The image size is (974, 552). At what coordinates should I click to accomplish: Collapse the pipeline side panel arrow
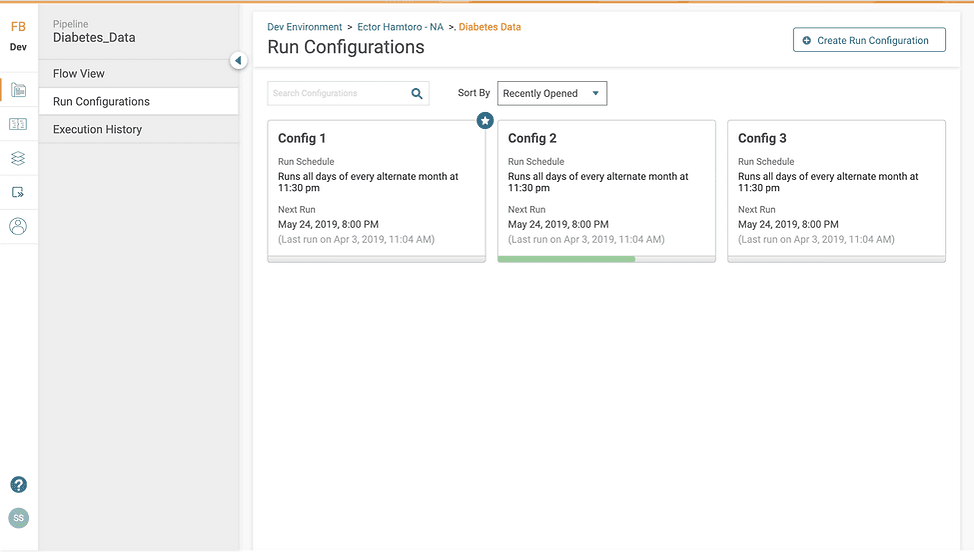point(238,61)
